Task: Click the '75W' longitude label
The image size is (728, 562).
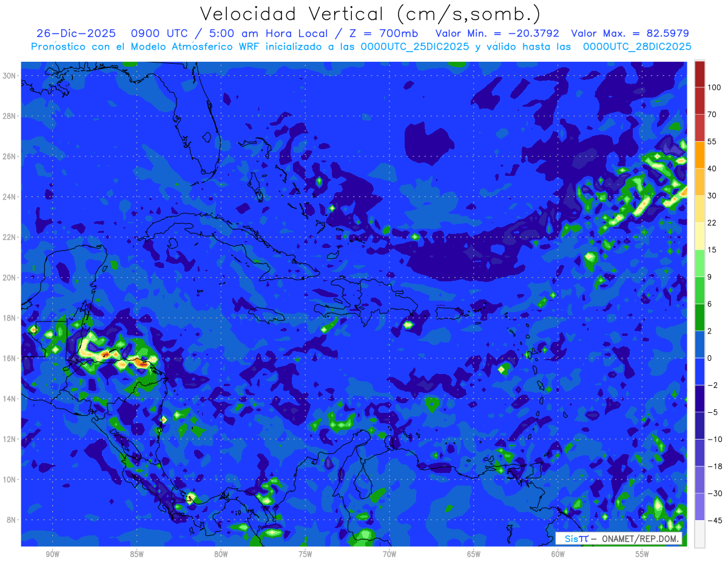Action: tap(305, 554)
